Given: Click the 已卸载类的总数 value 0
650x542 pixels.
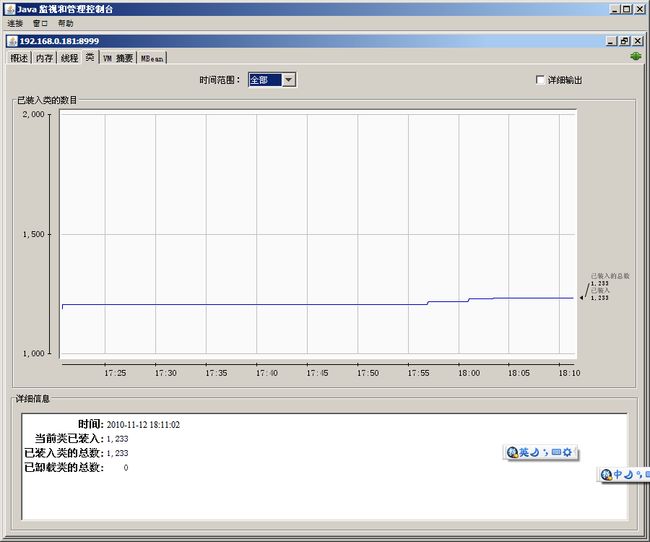Looking at the screenshot, I should pos(126,468).
